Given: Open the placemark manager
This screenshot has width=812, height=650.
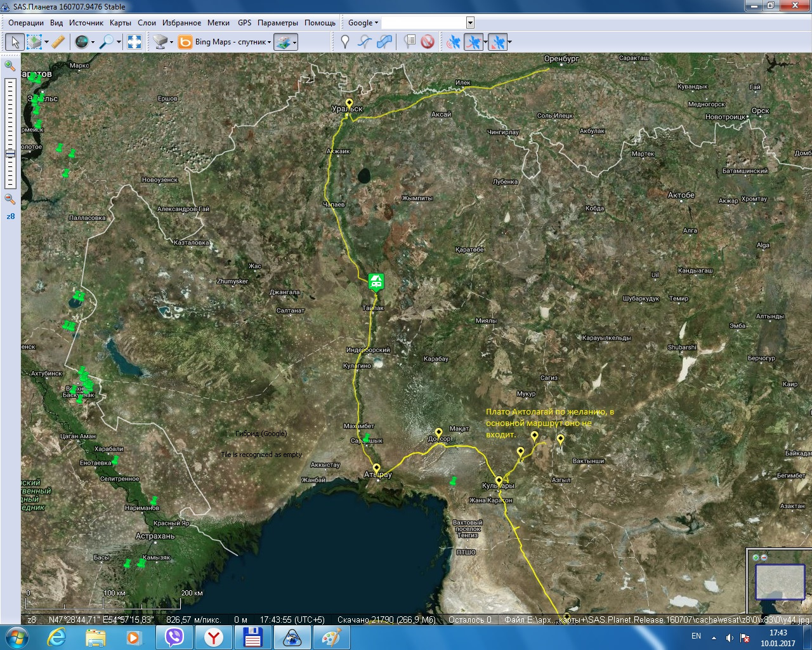Looking at the screenshot, I should pyautogui.click(x=410, y=42).
